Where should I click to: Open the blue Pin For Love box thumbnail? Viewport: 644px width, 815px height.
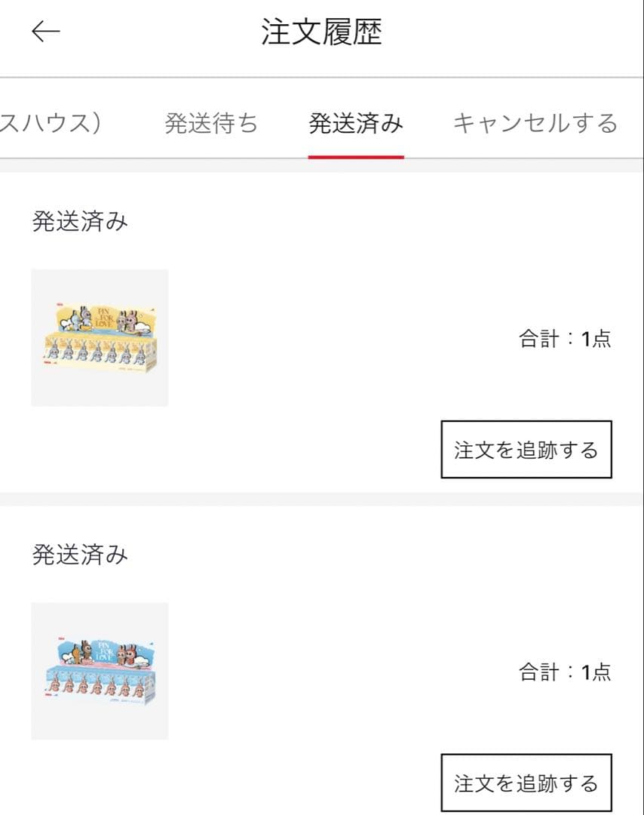[x=100, y=671]
